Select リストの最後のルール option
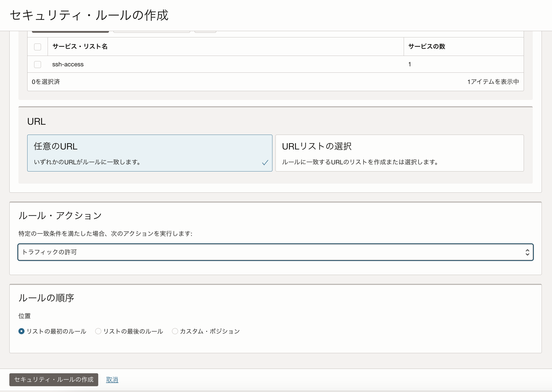Viewport: 552px width, 392px height. tap(98, 331)
